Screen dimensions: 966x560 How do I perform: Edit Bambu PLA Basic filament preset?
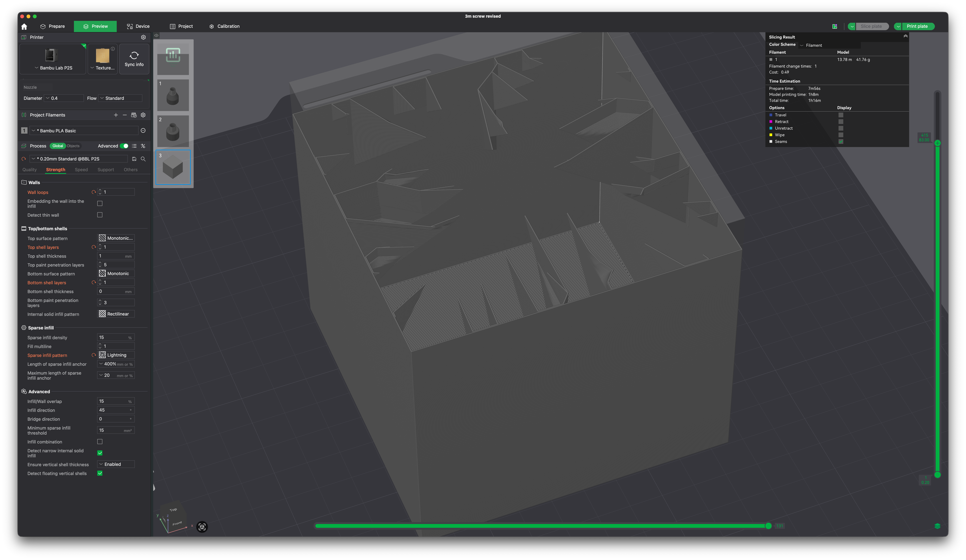(x=143, y=131)
